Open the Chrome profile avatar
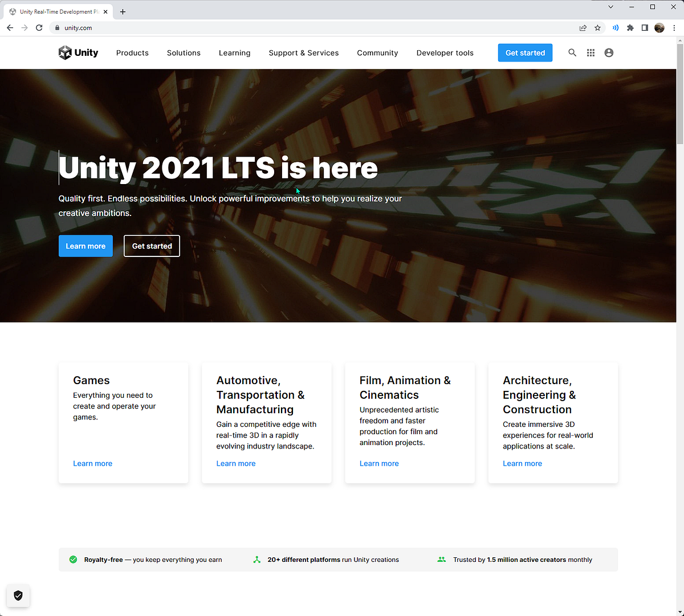Image resolution: width=684 pixels, height=616 pixels. (659, 27)
